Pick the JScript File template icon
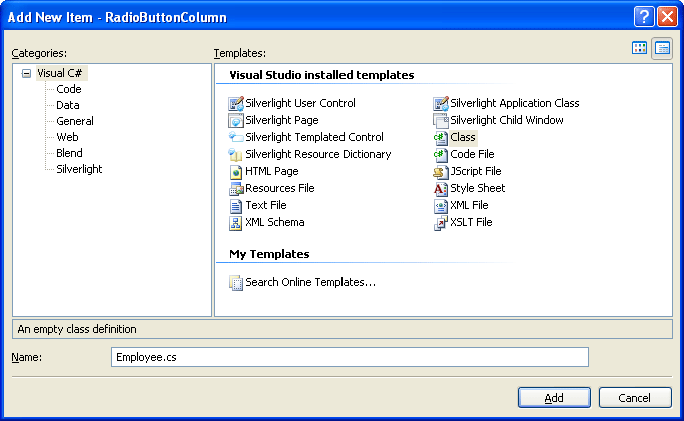Screen dimensions: 684x421 tap(440, 171)
